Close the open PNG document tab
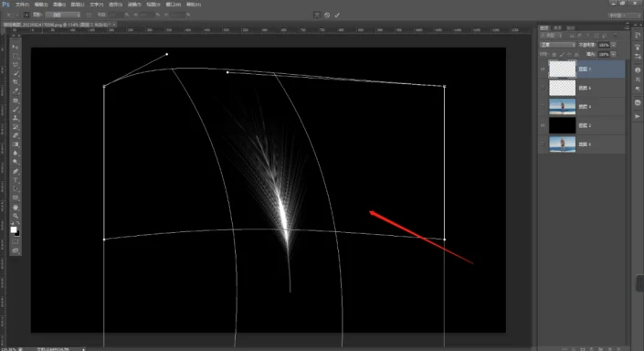Screen dimensions: 644x351 [x=114, y=25]
